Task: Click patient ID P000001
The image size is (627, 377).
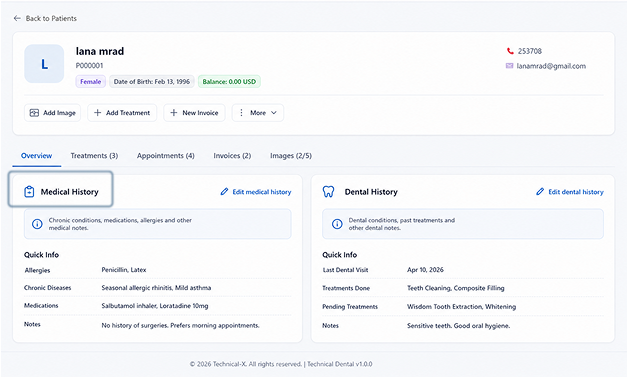Action: [x=90, y=66]
